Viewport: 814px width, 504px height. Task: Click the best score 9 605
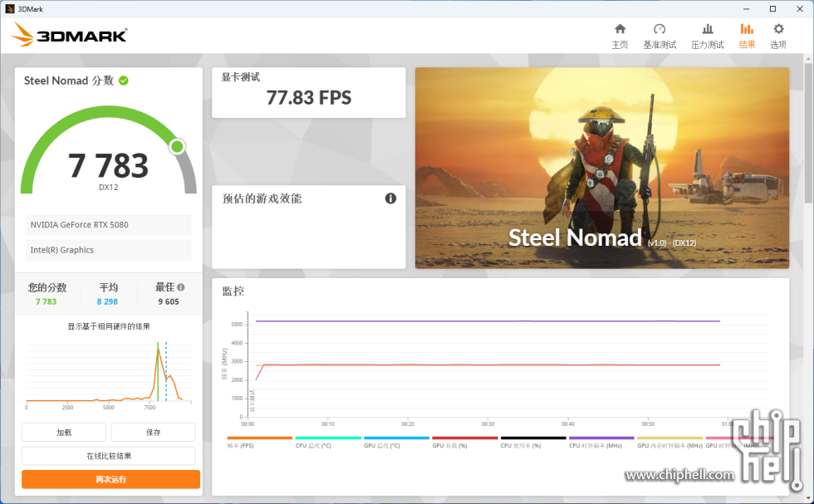point(169,301)
